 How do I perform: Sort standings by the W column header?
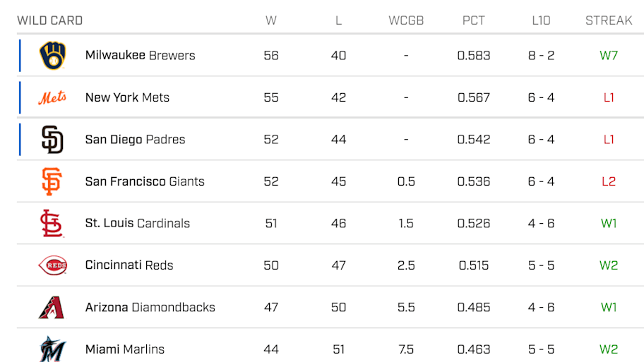pos(271,20)
